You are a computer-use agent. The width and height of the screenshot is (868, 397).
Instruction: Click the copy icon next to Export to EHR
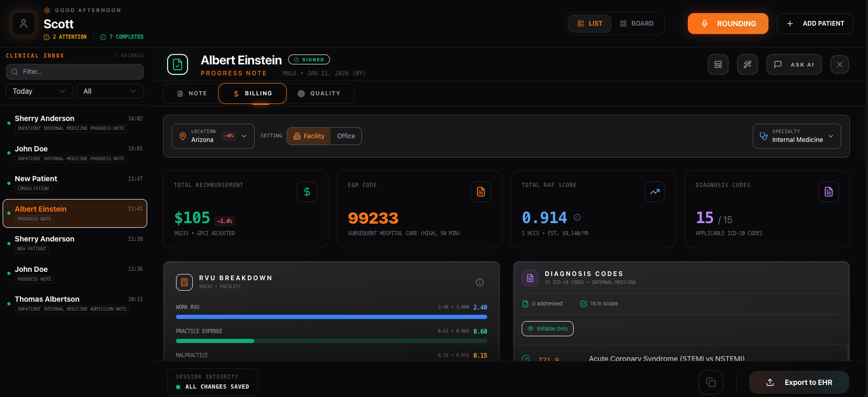(710, 382)
